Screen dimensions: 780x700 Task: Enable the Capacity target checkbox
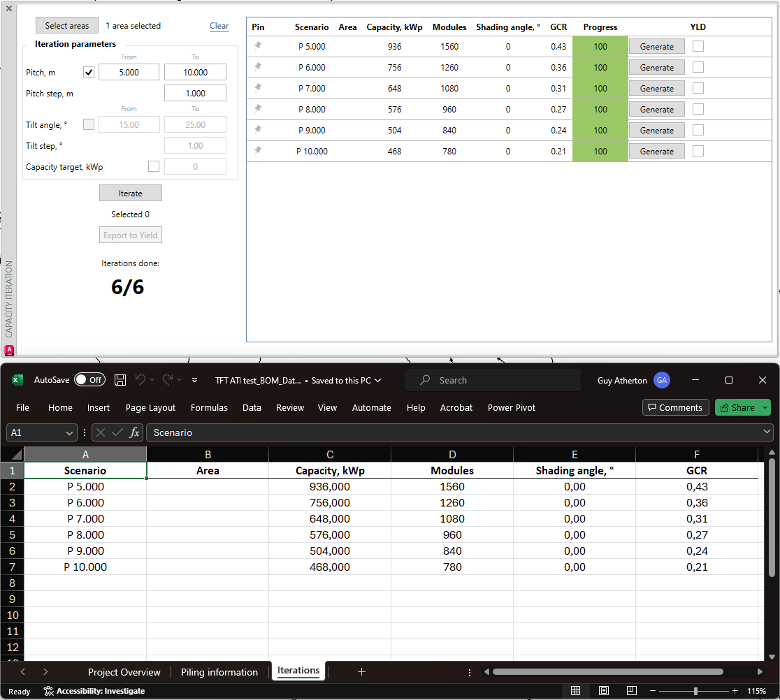pyautogui.click(x=154, y=166)
